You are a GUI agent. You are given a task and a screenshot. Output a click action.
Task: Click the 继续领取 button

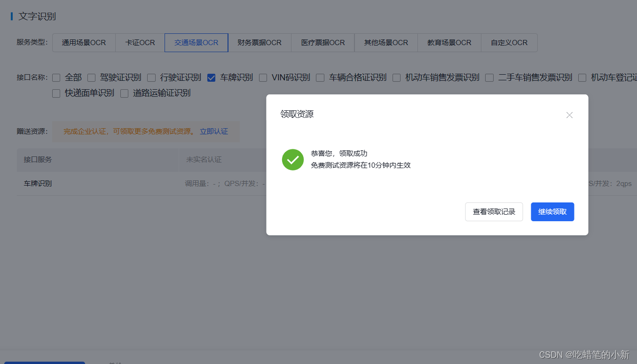552,212
